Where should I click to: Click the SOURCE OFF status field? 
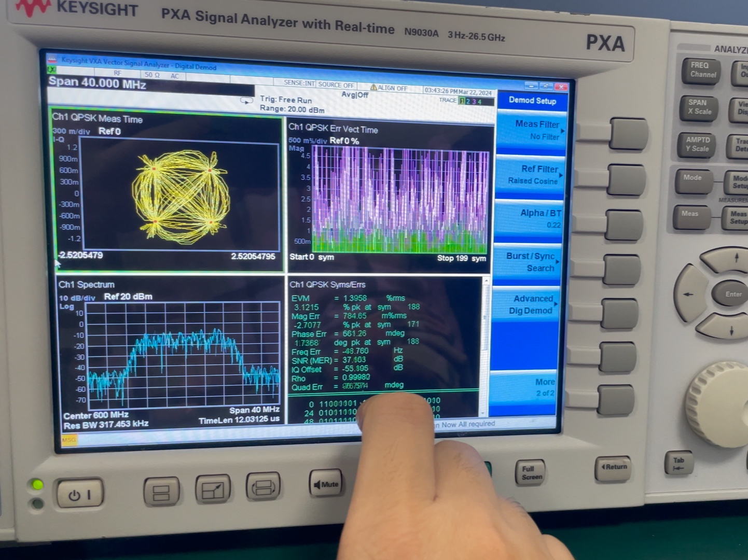(336, 85)
